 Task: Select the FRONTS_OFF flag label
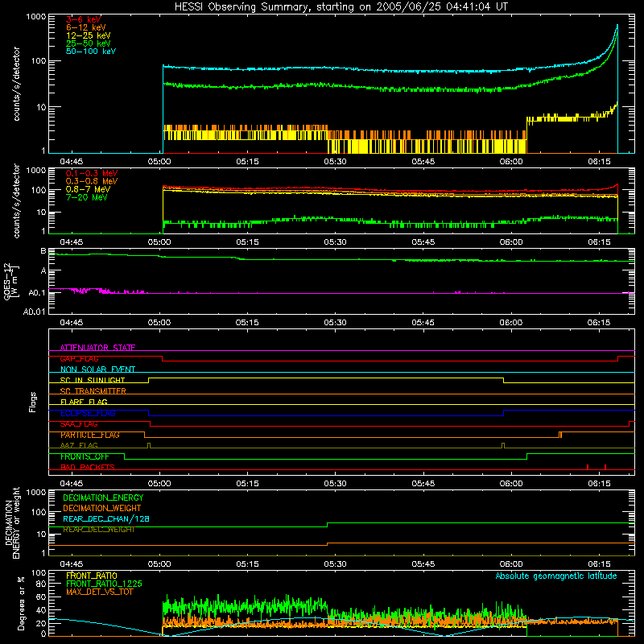coord(85,456)
